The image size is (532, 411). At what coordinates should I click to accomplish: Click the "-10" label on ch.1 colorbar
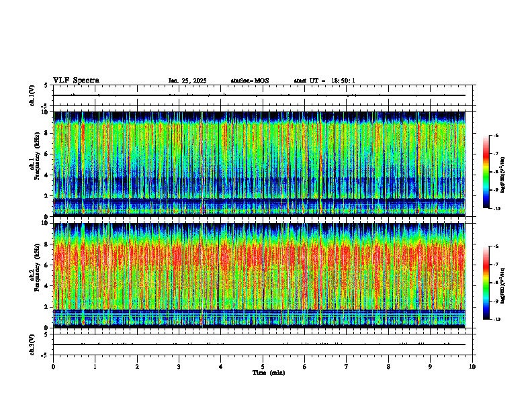coord(496,209)
